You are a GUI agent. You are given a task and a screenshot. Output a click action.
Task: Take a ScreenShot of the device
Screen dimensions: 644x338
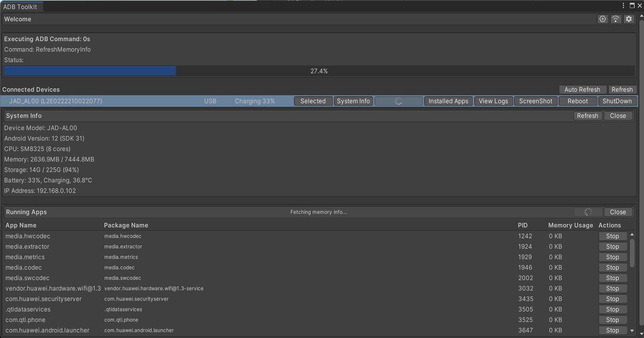536,101
